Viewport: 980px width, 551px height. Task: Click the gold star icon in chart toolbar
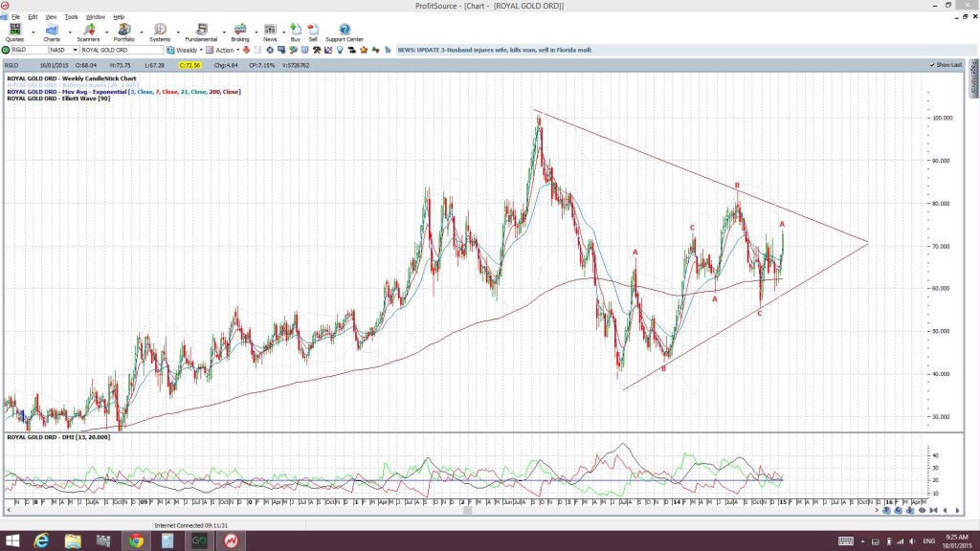click(364, 50)
